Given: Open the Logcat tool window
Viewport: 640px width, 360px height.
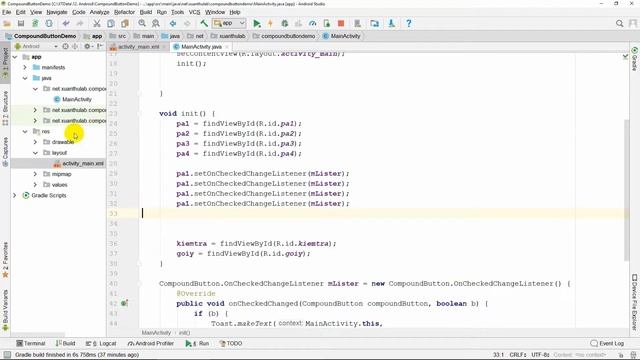Looking at the screenshot, I should [x=101, y=343].
